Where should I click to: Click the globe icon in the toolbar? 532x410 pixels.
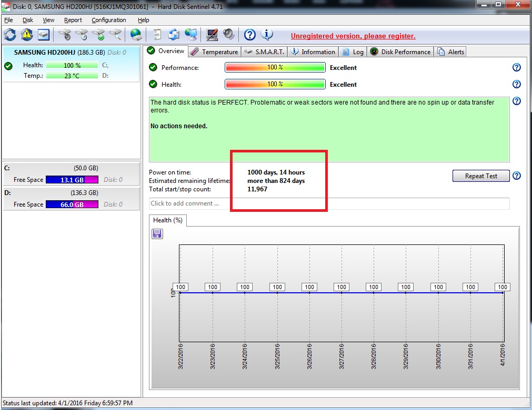point(136,35)
